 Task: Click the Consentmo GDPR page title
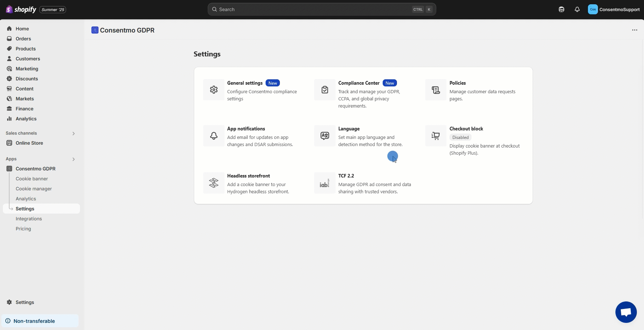coord(127,30)
